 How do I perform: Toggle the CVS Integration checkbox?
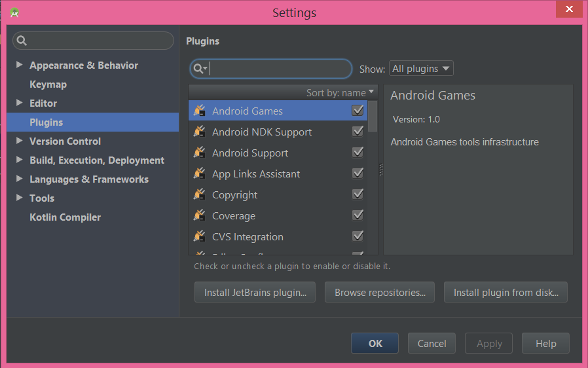point(358,236)
